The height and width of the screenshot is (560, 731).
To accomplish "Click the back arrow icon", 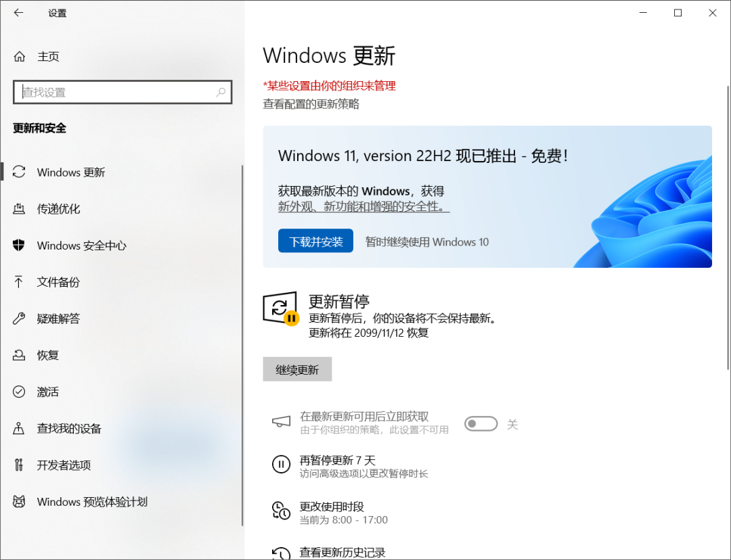I will (x=19, y=13).
